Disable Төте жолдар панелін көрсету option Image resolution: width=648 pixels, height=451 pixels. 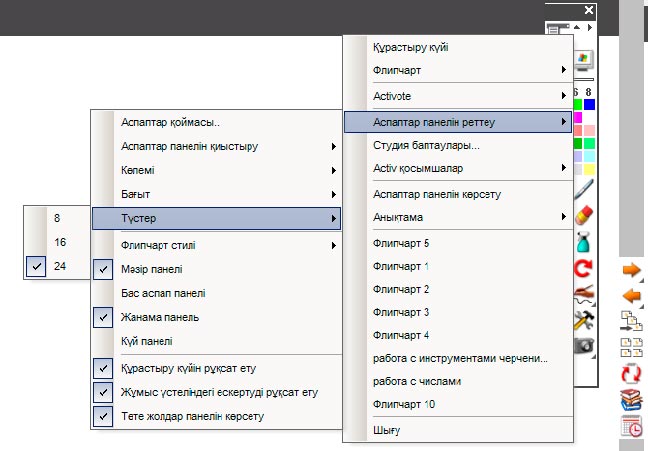[190, 415]
